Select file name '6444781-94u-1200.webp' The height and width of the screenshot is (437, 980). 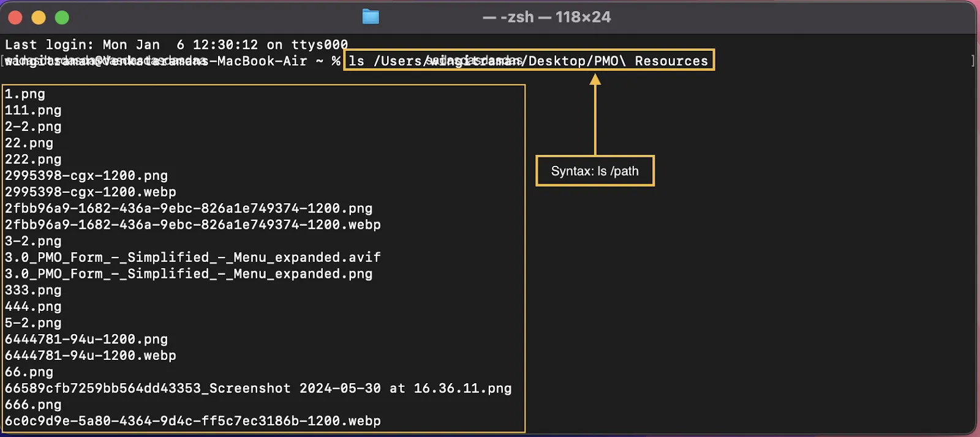pos(91,356)
